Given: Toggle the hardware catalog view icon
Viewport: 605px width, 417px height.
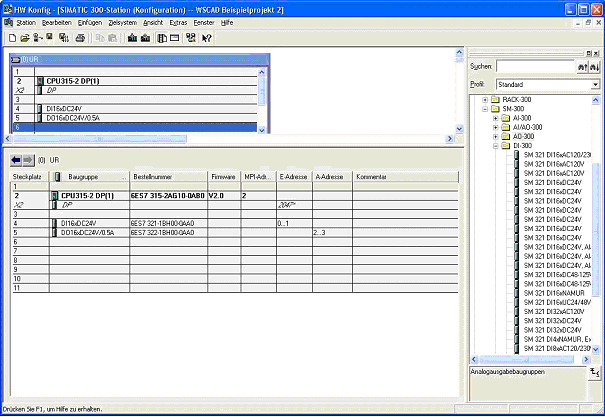Looking at the screenshot, I should [x=162, y=38].
